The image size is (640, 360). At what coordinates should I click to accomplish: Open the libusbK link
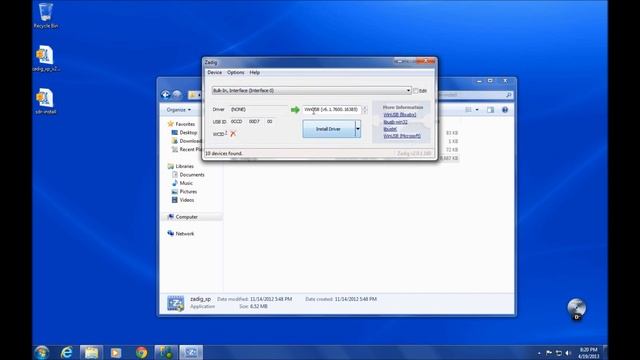(x=390, y=129)
